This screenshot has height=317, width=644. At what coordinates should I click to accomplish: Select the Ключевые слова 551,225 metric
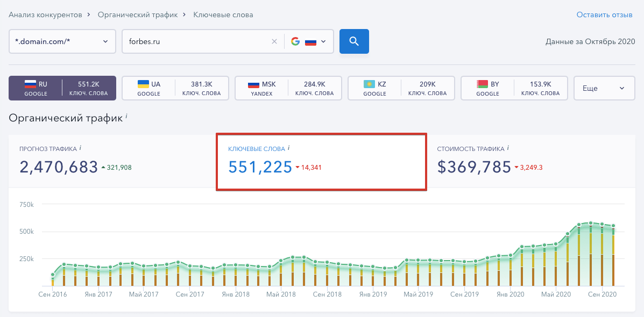322,162
